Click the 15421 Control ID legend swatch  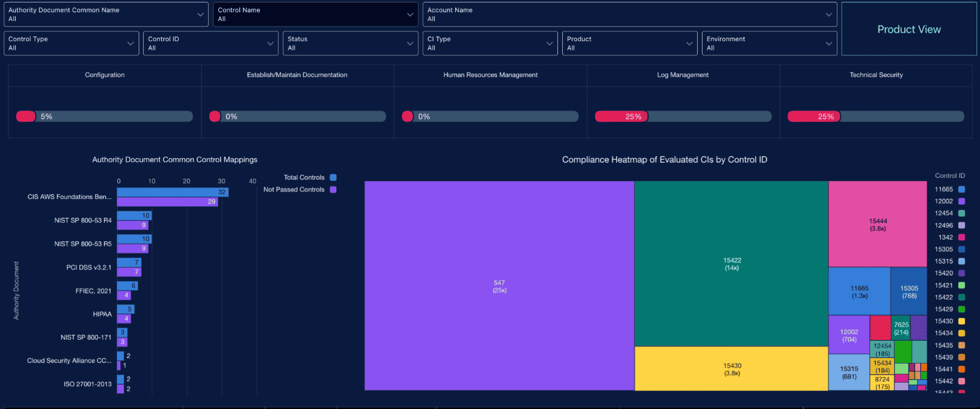click(962, 285)
